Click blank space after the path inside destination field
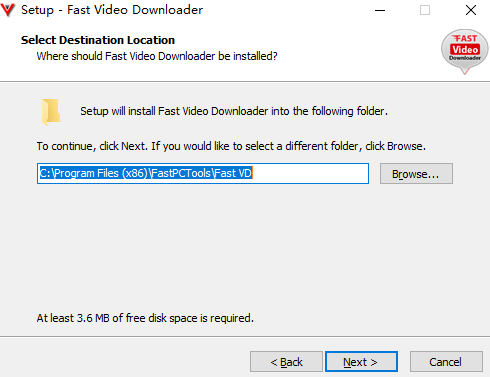Viewport: 490px width, 377px height. point(310,173)
